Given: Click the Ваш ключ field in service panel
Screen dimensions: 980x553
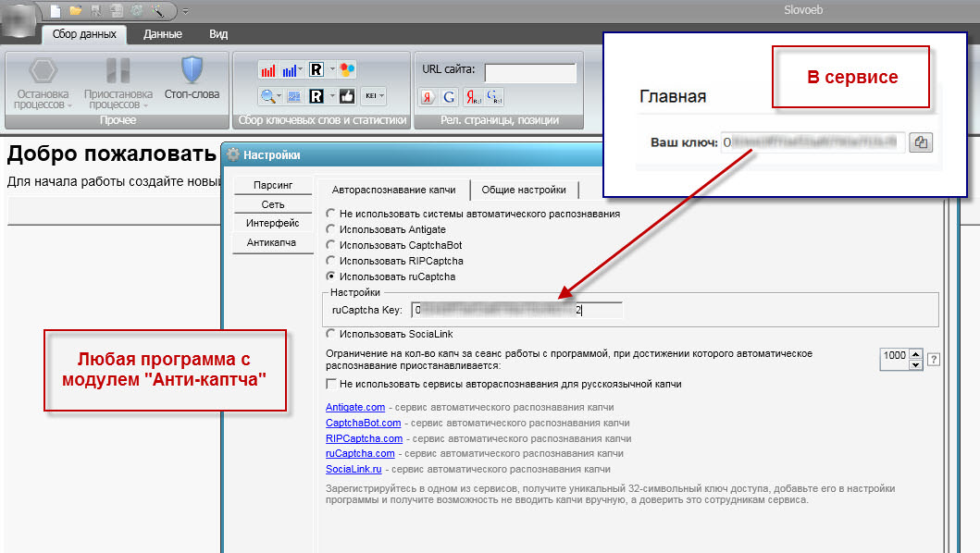Looking at the screenshot, I should point(813,142).
